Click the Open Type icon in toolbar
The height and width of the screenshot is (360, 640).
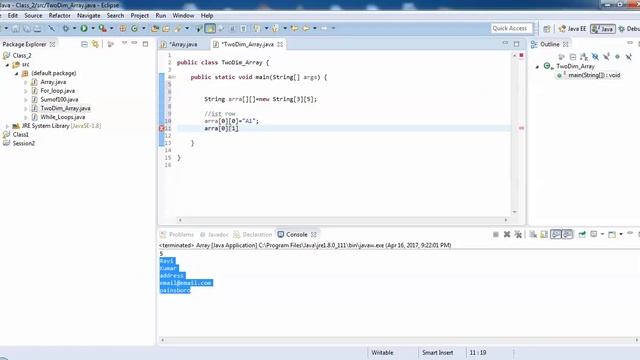pyautogui.click(x=155, y=28)
